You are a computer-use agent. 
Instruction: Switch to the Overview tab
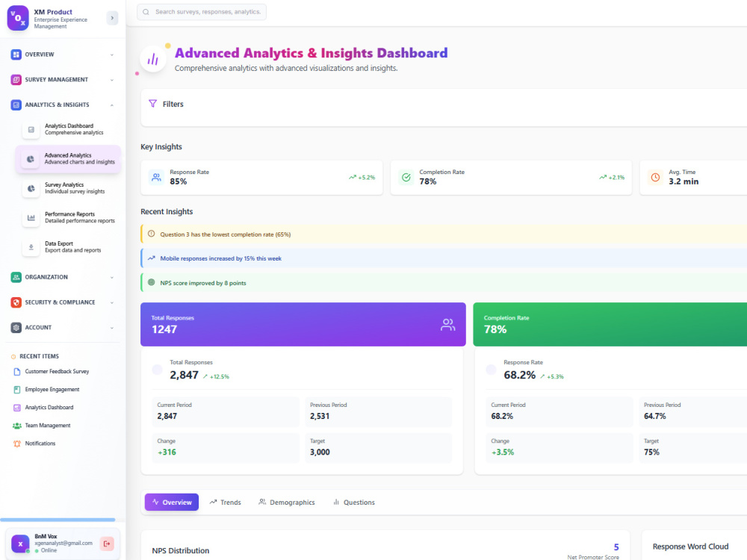pos(172,502)
